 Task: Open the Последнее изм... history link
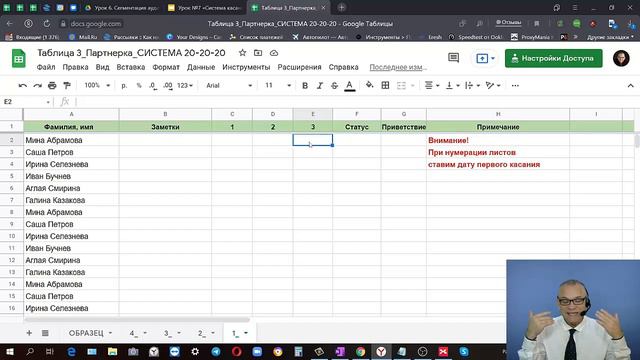click(398, 67)
